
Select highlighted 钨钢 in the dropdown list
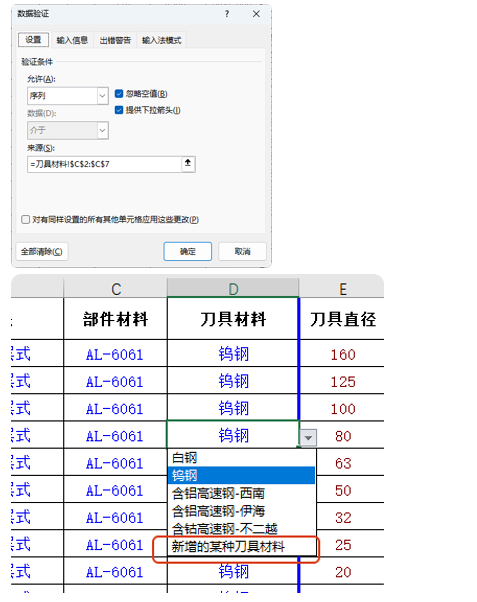click(x=242, y=475)
